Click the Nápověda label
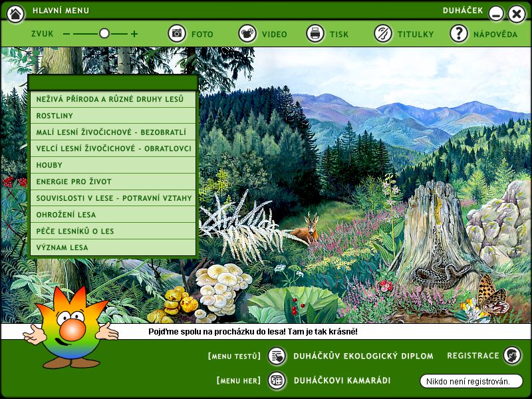Image resolution: width=532 pixels, height=399 pixels. pyautogui.click(x=495, y=35)
